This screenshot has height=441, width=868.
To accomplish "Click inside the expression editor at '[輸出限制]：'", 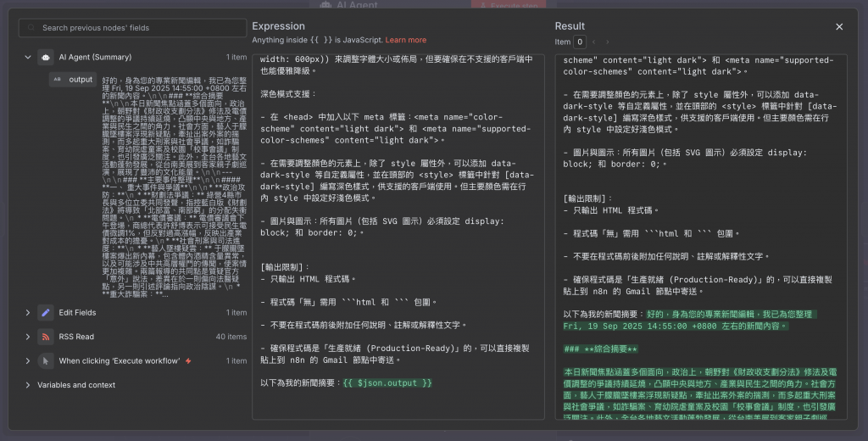I will pos(283,267).
